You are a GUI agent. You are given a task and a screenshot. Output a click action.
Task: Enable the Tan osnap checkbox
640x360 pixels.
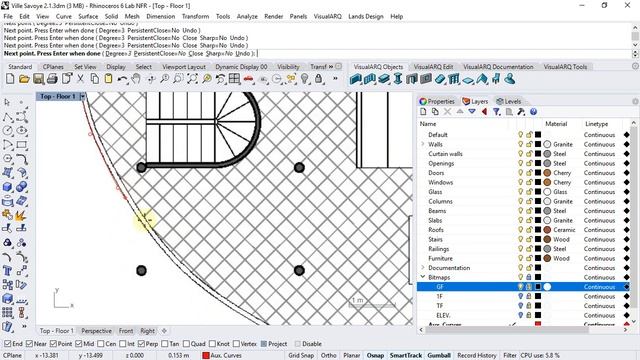point(164,344)
